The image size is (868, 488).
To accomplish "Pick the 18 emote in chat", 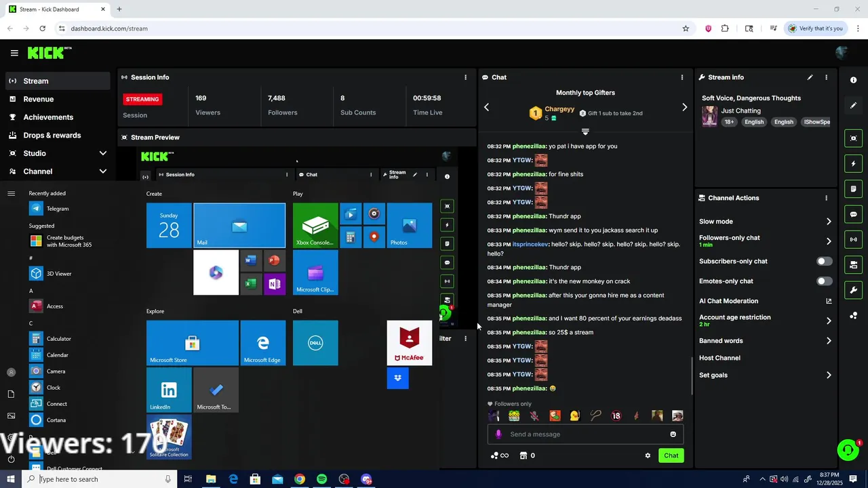I will 616,416.
